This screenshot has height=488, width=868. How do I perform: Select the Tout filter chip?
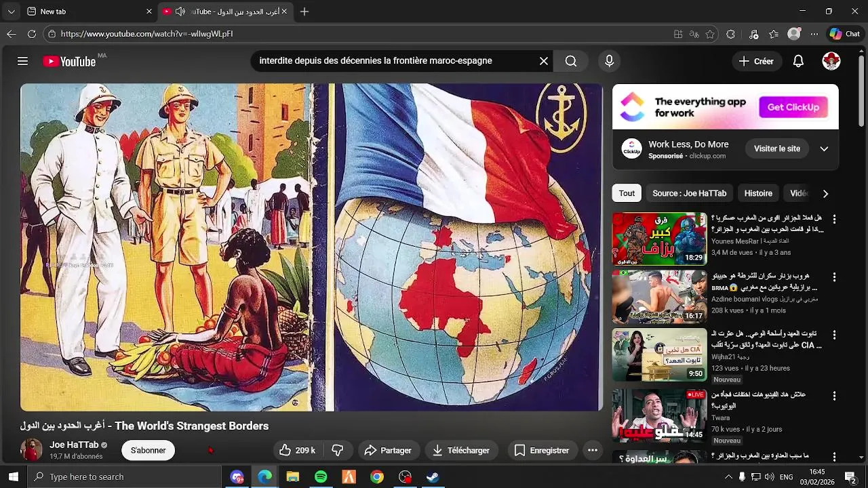627,193
